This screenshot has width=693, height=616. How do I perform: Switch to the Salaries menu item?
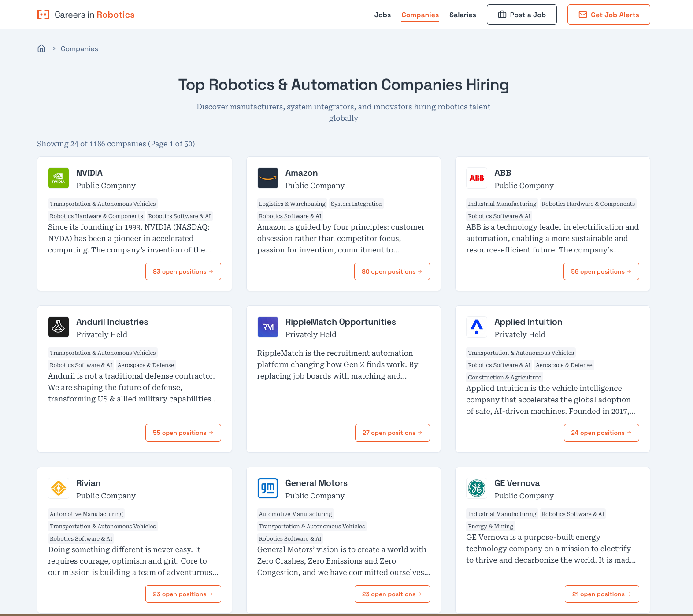click(x=463, y=15)
